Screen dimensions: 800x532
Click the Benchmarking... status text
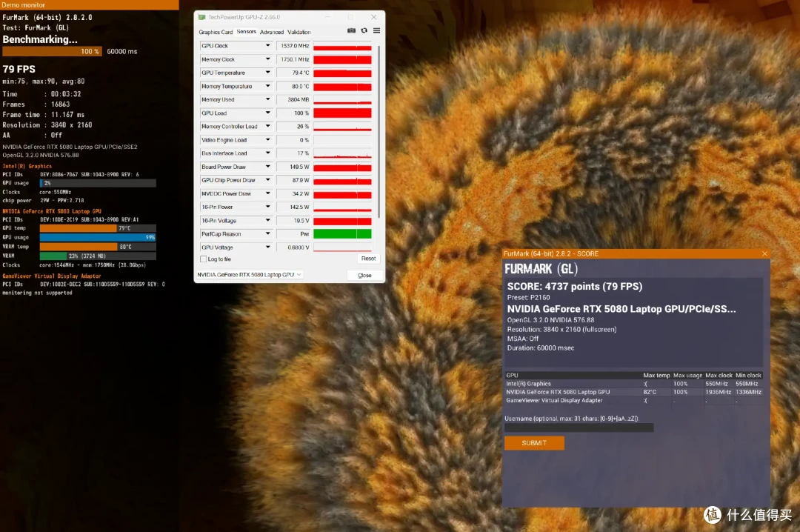click(40, 39)
